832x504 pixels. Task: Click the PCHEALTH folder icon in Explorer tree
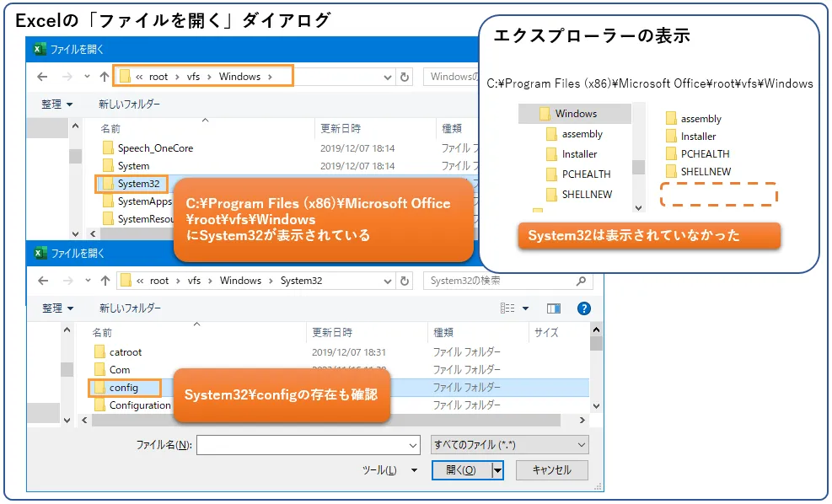[551, 174]
